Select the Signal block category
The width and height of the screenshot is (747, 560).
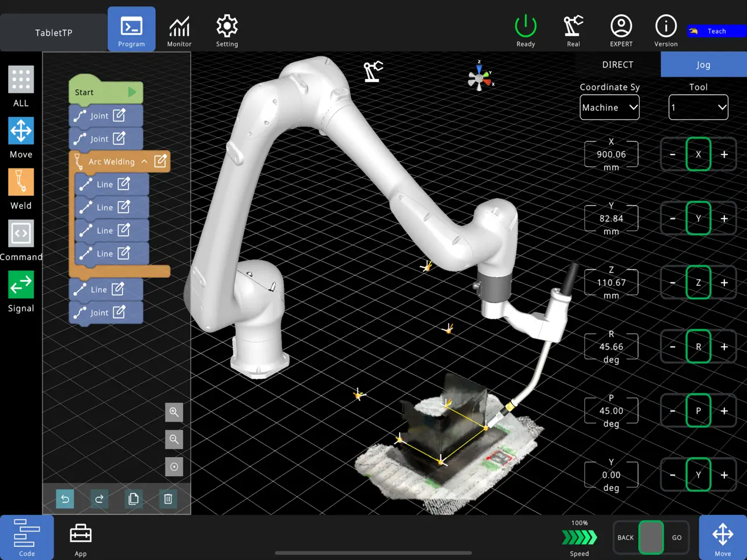[x=21, y=292]
